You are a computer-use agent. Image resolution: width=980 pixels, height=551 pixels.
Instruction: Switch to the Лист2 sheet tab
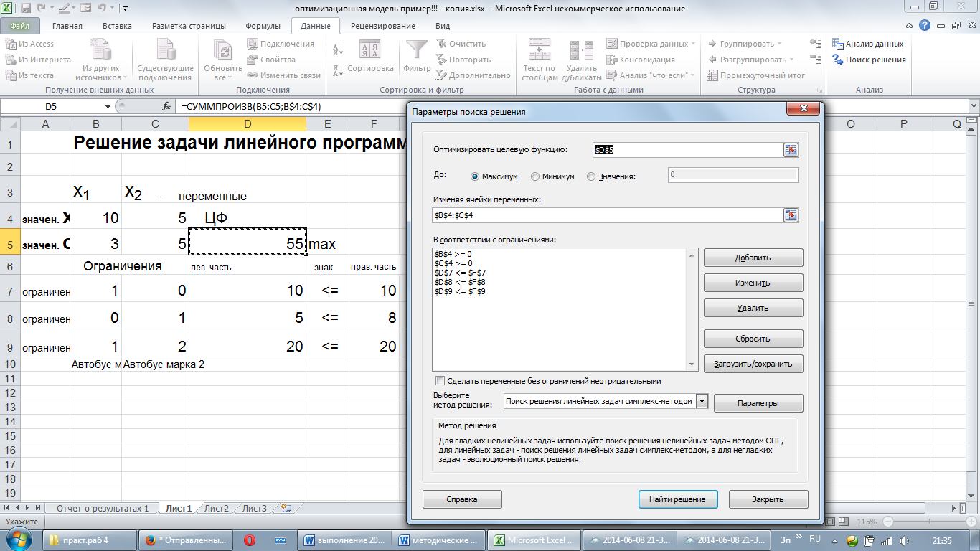(216, 508)
